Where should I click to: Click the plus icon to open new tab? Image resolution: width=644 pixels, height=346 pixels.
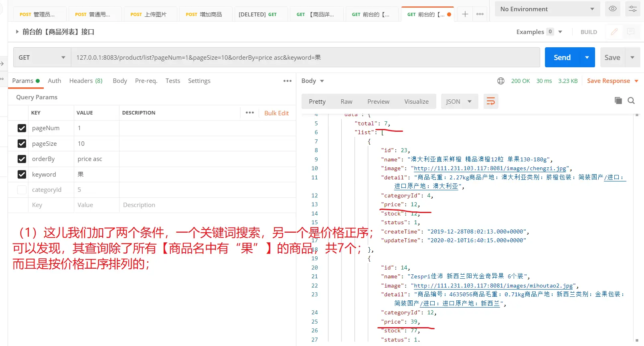click(465, 14)
